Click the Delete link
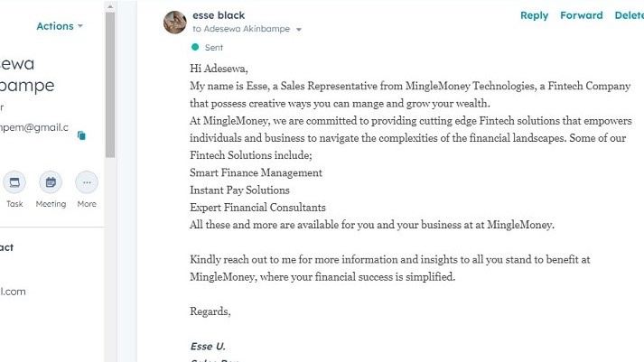The width and height of the screenshot is (644, 362). pos(629,15)
